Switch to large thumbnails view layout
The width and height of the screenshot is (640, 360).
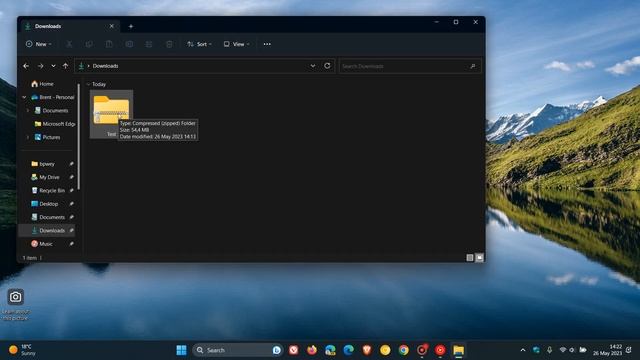(479, 258)
